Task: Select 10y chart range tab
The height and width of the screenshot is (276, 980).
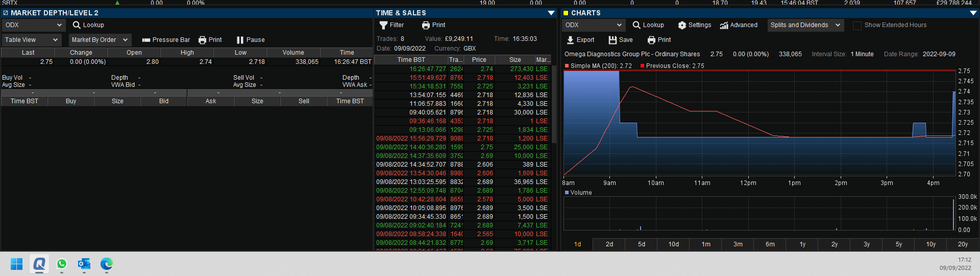Action: [931, 244]
